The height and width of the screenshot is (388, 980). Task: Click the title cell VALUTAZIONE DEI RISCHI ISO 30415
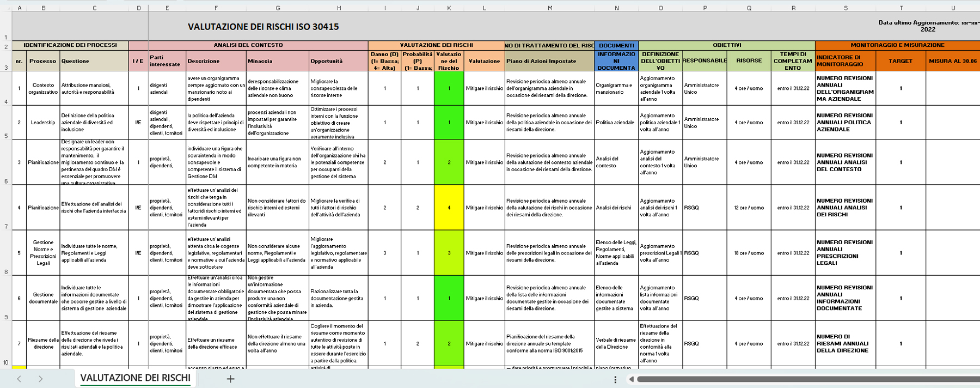[x=263, y=27]
